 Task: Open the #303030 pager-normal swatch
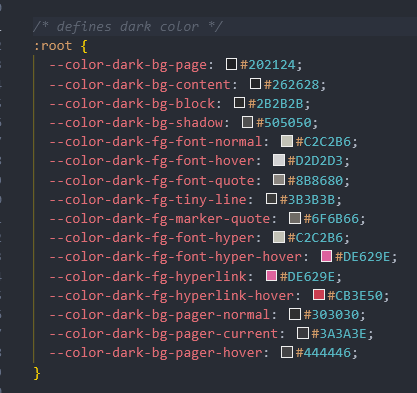point(295,314)
